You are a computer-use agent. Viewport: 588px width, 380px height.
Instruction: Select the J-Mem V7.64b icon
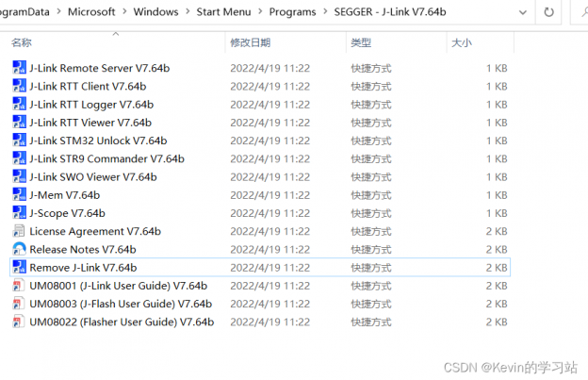[20, 195]
